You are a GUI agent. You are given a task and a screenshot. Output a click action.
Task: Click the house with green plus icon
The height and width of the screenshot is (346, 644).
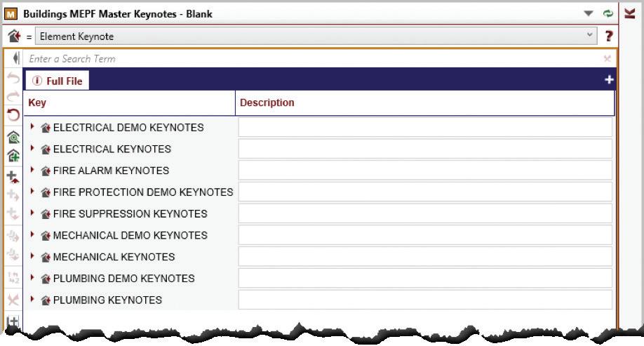(13, 156)
